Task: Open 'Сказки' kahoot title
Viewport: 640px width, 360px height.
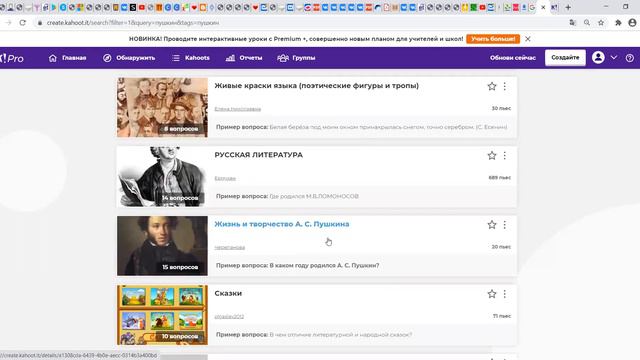Action: click(x=228, y=293)
